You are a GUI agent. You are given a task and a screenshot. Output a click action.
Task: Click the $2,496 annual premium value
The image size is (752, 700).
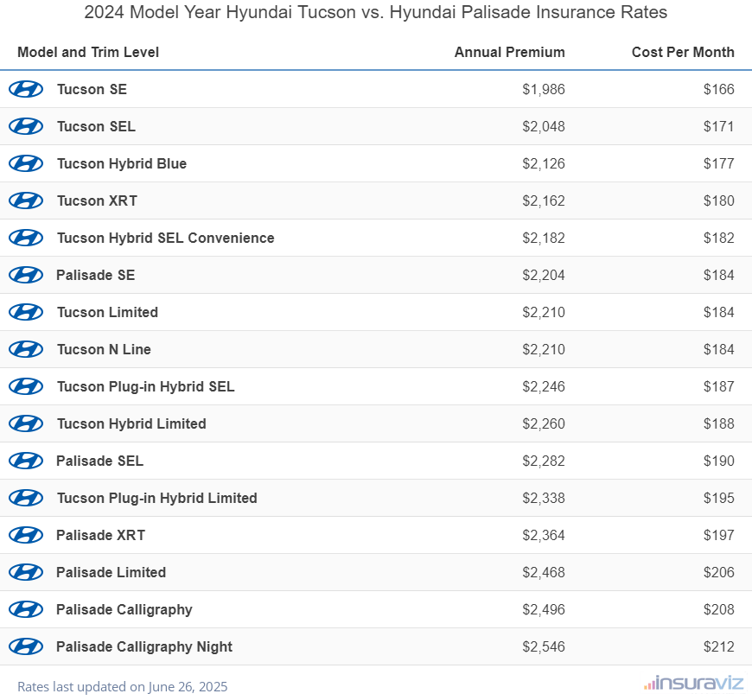544,609
